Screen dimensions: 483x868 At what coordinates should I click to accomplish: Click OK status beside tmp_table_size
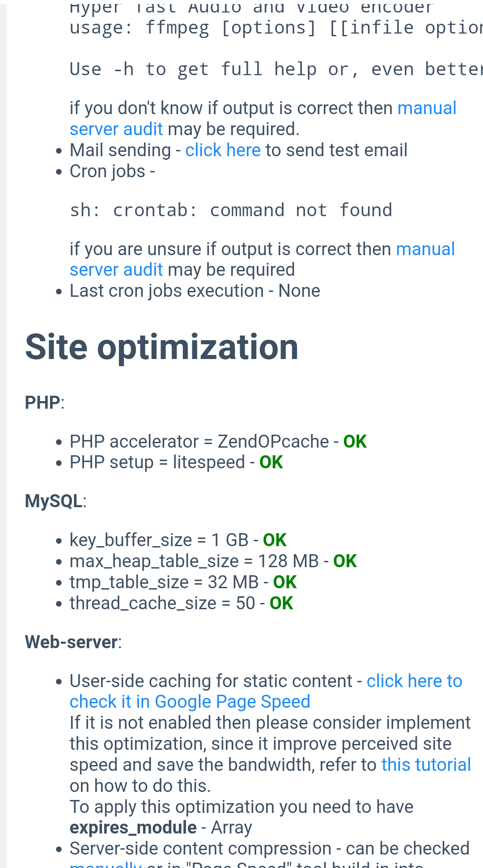[285, 582]
